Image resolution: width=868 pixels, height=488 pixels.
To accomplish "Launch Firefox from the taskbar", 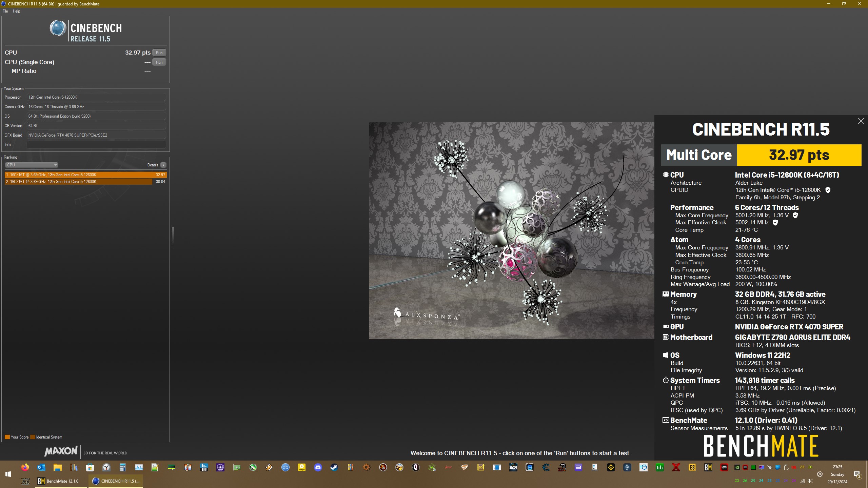I will pos(25,468).
